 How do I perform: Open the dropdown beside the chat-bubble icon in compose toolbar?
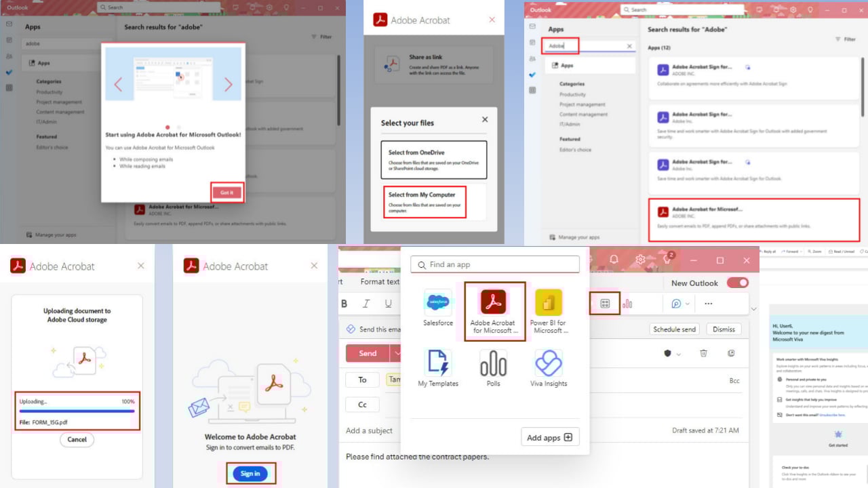coord(688,304)
